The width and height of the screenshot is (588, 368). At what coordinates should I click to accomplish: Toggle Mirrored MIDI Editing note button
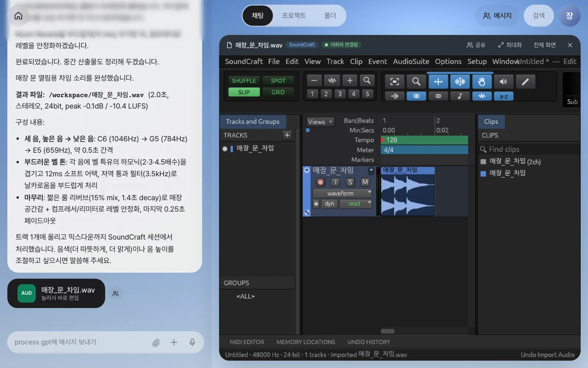tap(460, 96)
